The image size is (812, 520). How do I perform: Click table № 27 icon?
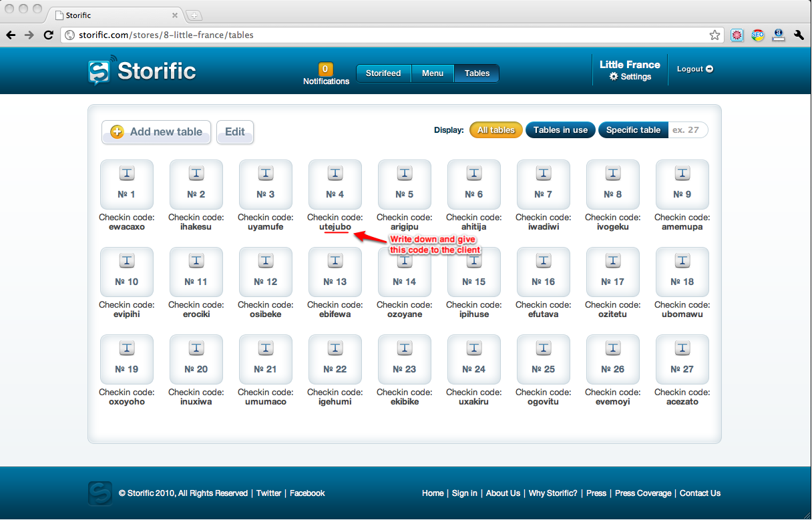tap(682, 348)
